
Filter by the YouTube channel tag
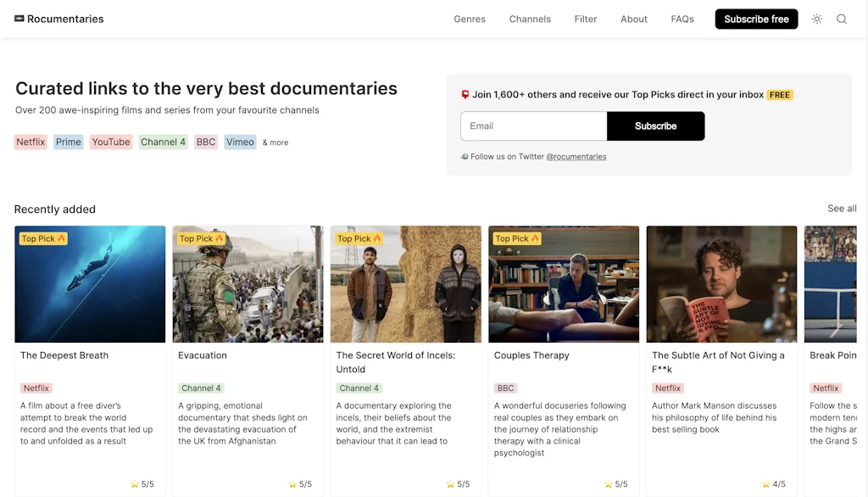coord(111,142)
